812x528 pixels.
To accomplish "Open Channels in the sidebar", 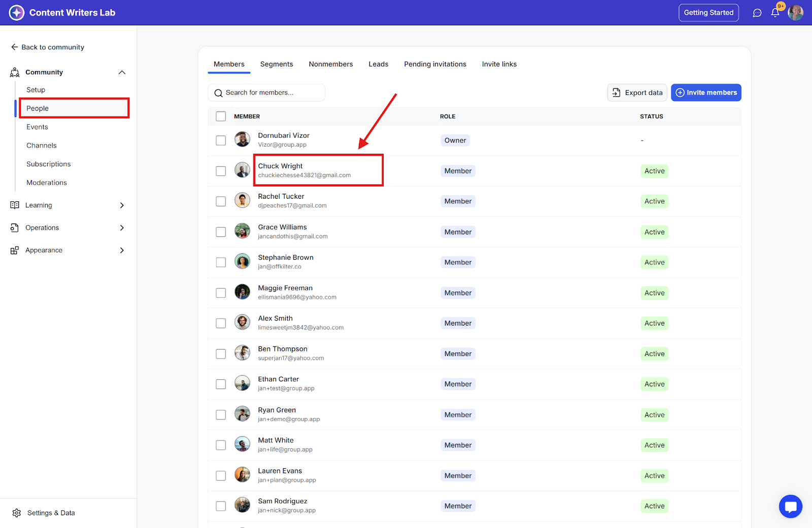I will pyautogui.click(x=42, y=146).
